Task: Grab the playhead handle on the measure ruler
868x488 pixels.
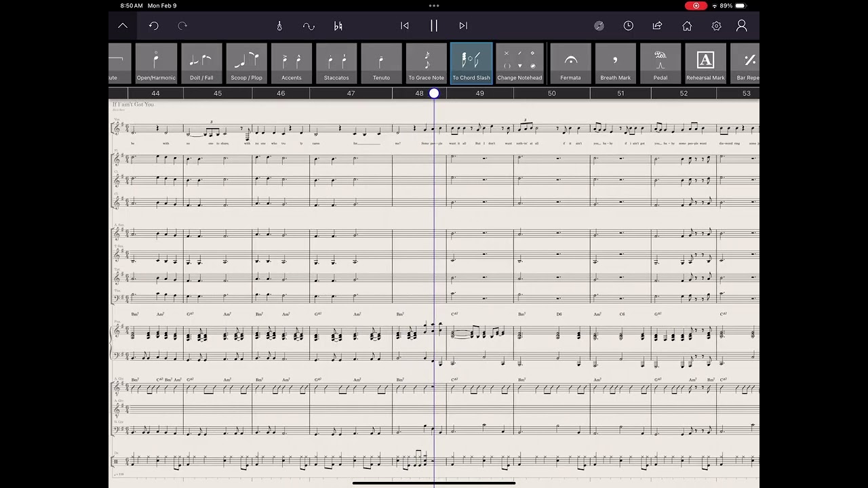Action: (x=434, y=94)
